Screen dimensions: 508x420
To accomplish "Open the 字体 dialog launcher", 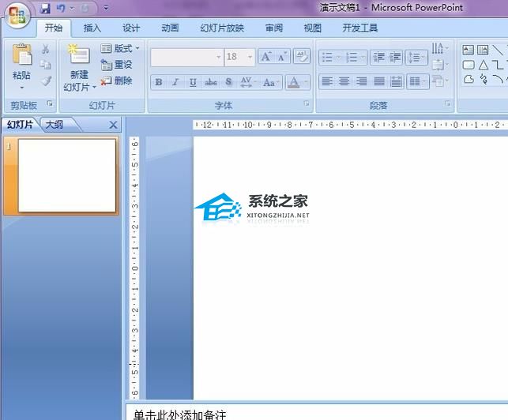I will (307, 103).
